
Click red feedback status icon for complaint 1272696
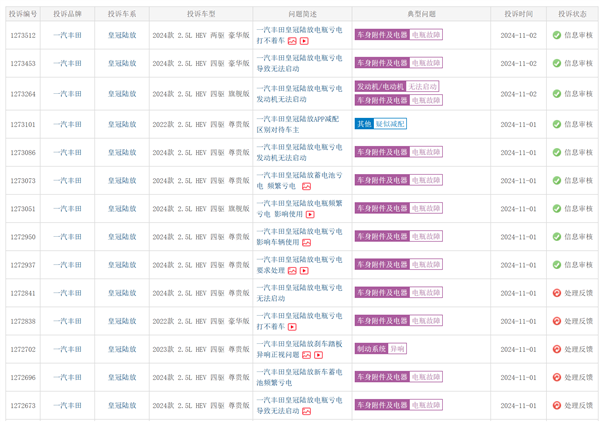(x=557, y=377)
